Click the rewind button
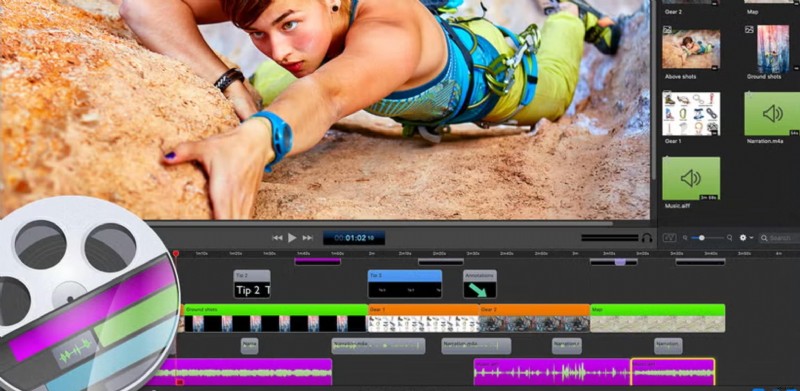This screenshot has width=800, height=391. click(277, 237)
